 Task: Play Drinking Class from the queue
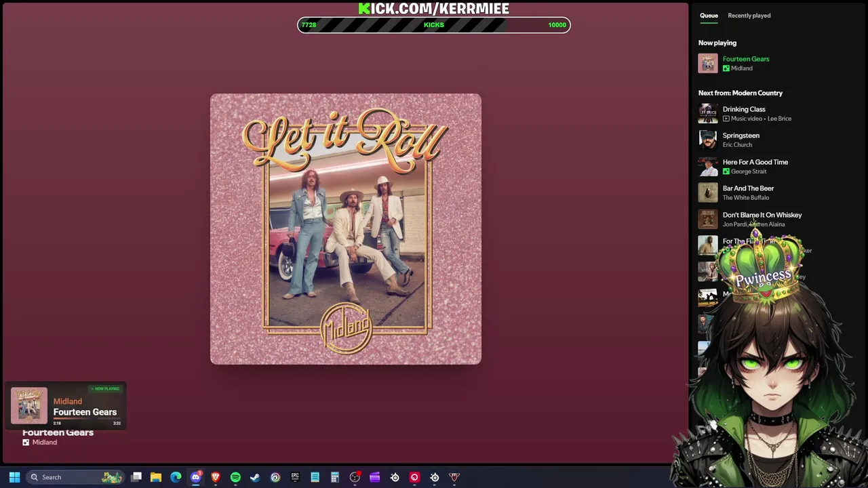744,109
